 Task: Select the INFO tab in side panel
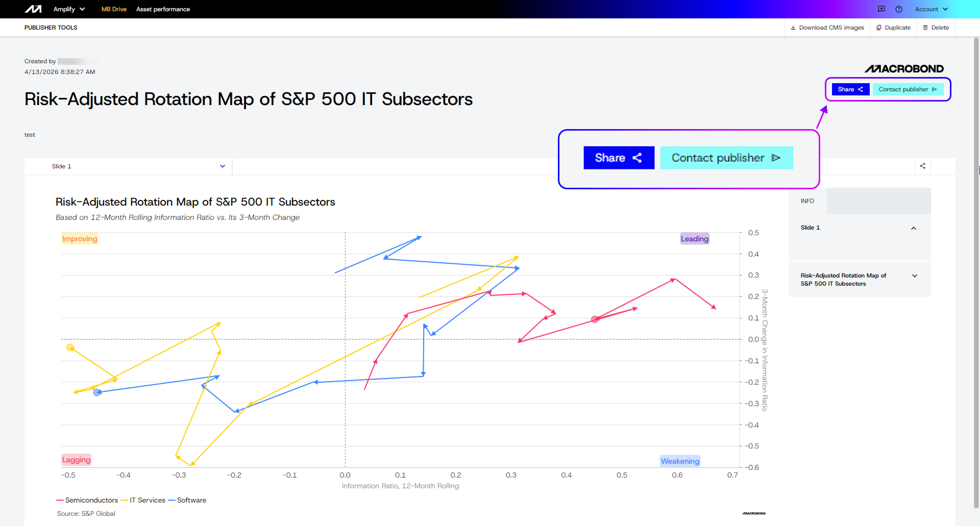click(x=807, y=201)
